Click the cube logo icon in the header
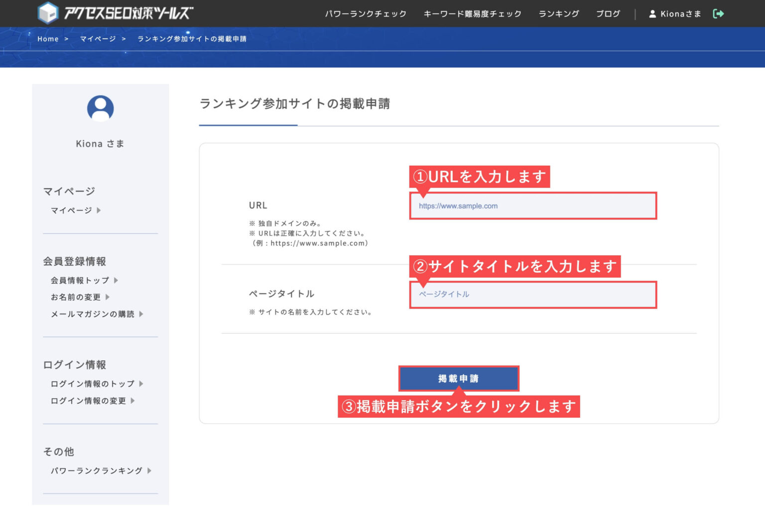The image size is (765, 532). [47, 12]
